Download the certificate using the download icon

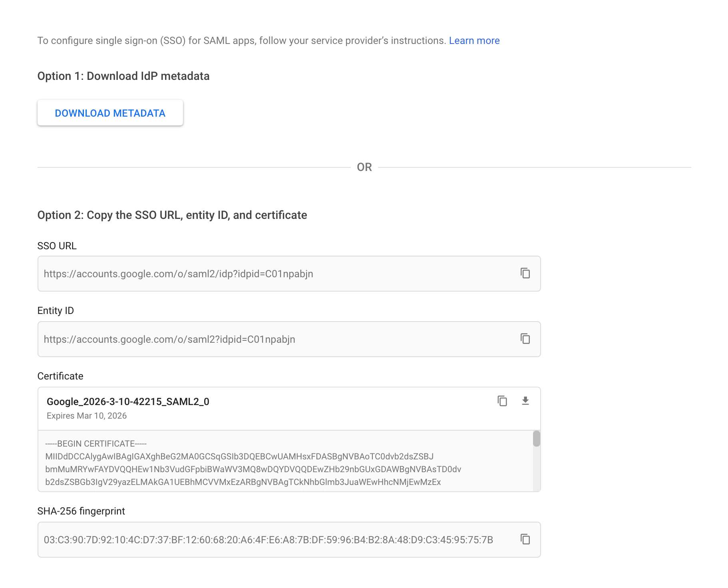point(525,401)
